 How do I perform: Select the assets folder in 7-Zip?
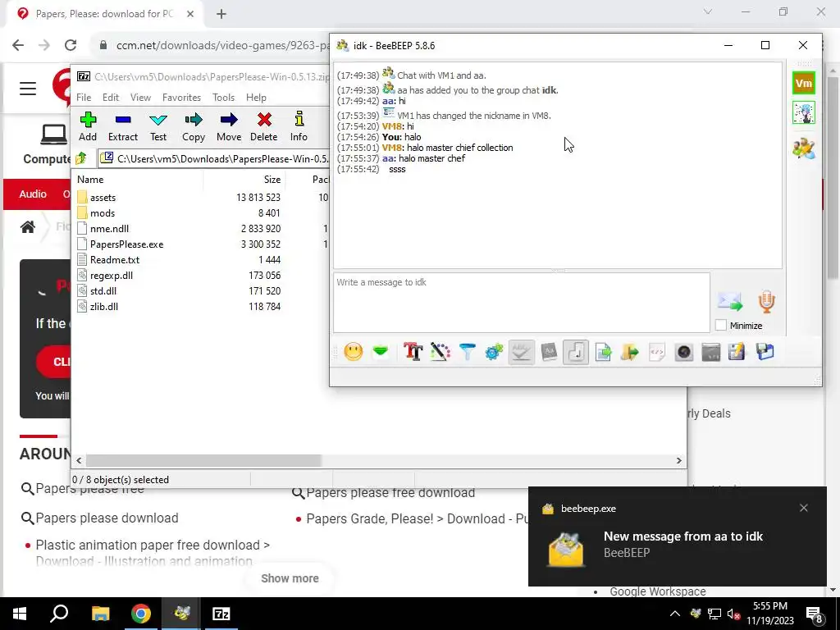(x=103, y=197)
